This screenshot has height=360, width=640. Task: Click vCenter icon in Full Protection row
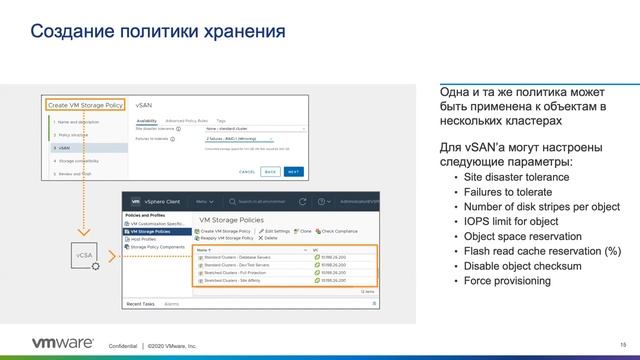(317, 273)
